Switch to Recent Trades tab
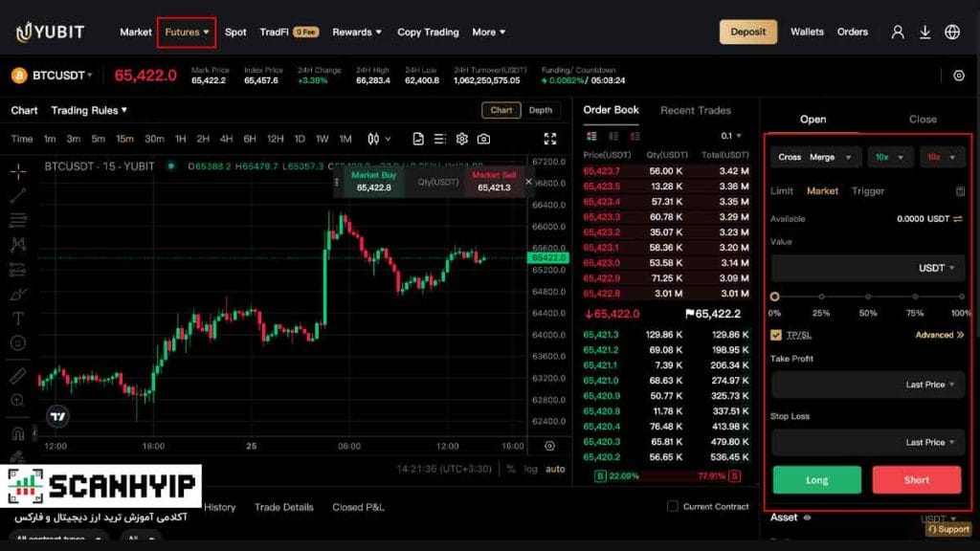The width and height of the screenshot is (980, 551). [x=695, y=110]
